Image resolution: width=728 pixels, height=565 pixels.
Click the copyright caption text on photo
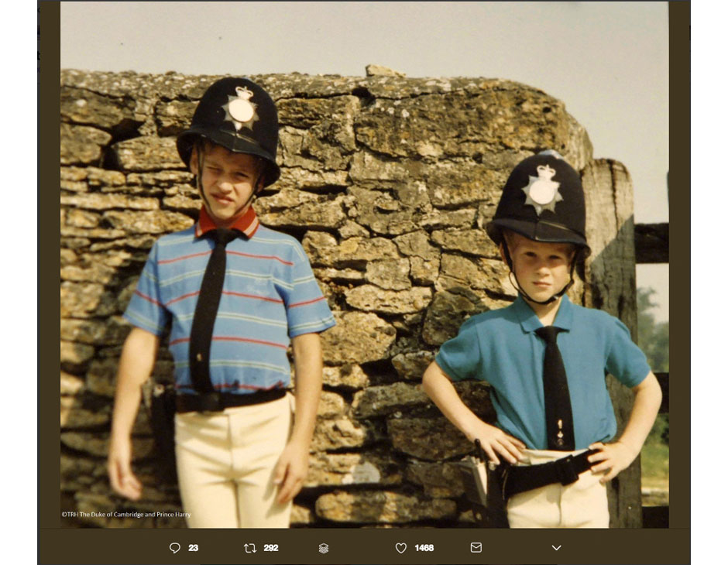pos(126,515)
